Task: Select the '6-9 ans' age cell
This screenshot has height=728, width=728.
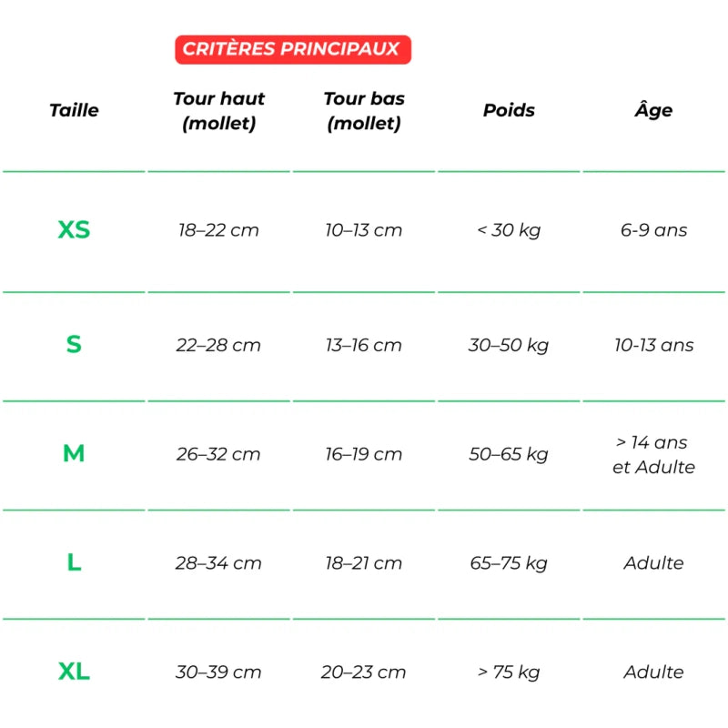Action: tap(653, 230)
